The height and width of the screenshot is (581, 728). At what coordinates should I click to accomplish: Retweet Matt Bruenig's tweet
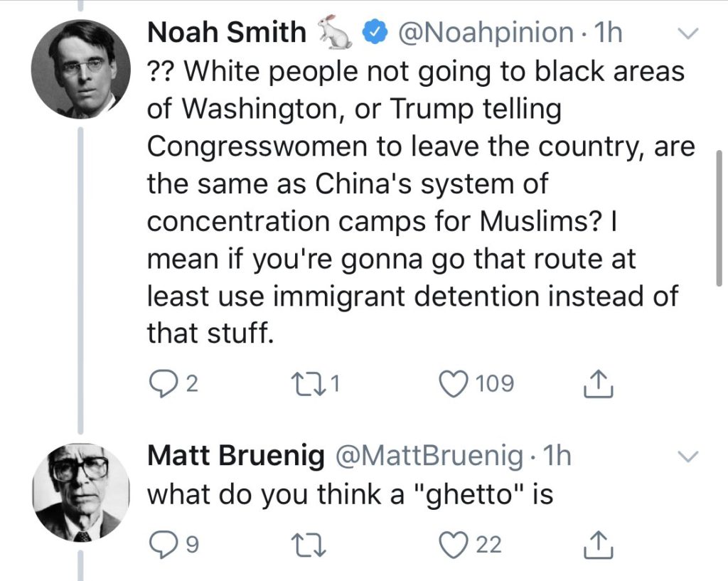[309, 545]
